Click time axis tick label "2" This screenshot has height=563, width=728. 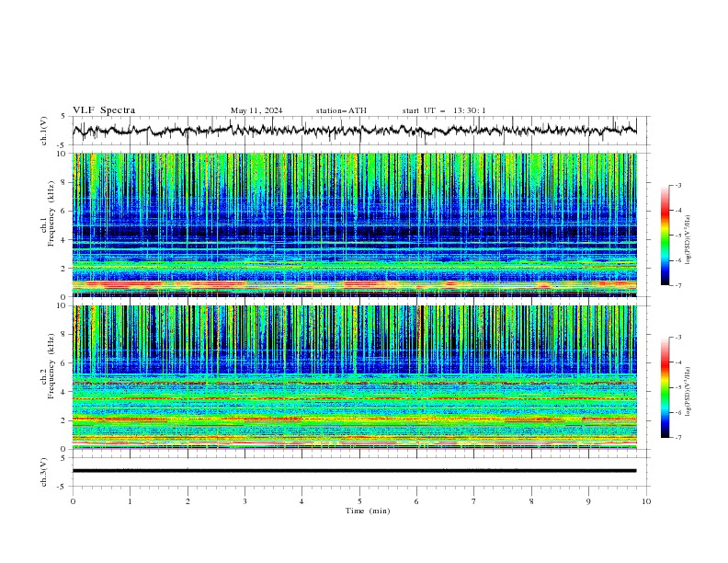coord(188,501)
